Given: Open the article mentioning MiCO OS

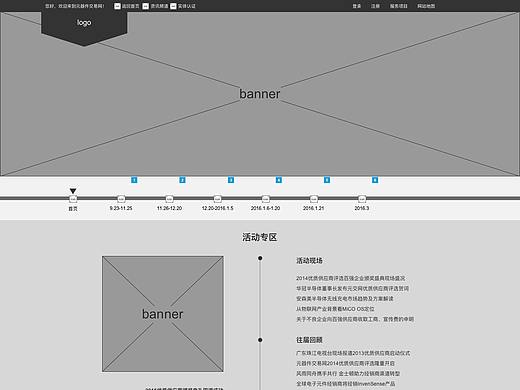Looking at the screenshot, I should [335, 309].
